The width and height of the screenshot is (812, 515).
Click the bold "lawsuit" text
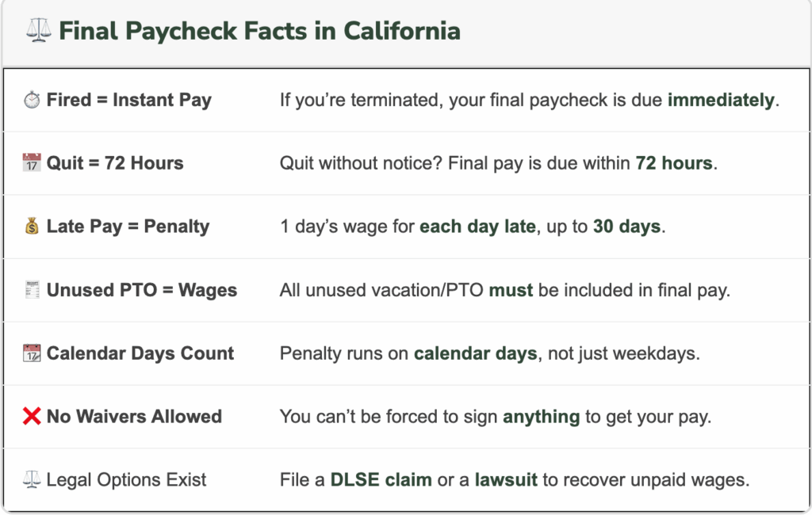506,480
